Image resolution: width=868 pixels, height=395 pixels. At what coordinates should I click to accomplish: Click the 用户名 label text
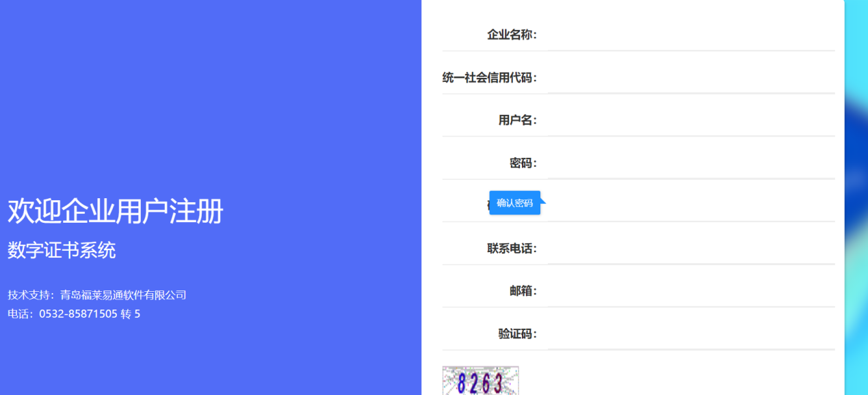(x=517, y=120)
